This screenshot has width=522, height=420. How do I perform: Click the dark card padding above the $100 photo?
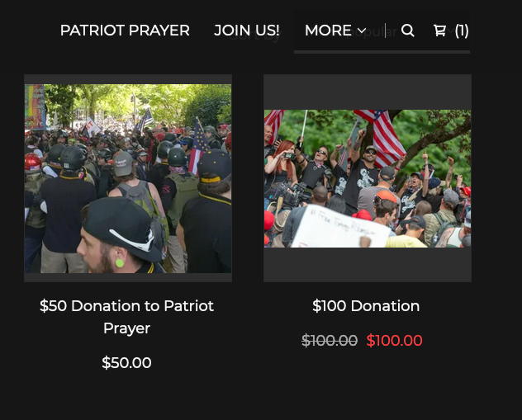coord(368,92)
